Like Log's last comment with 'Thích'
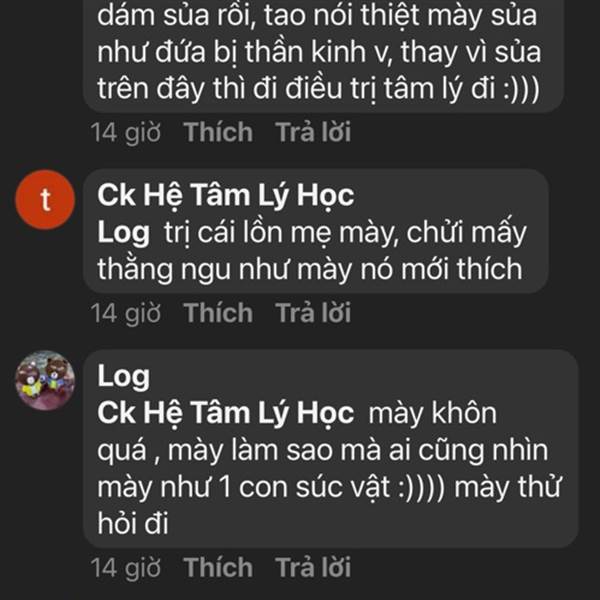Image resolution: width=600 pixels, height=600 pixels. 218,567
